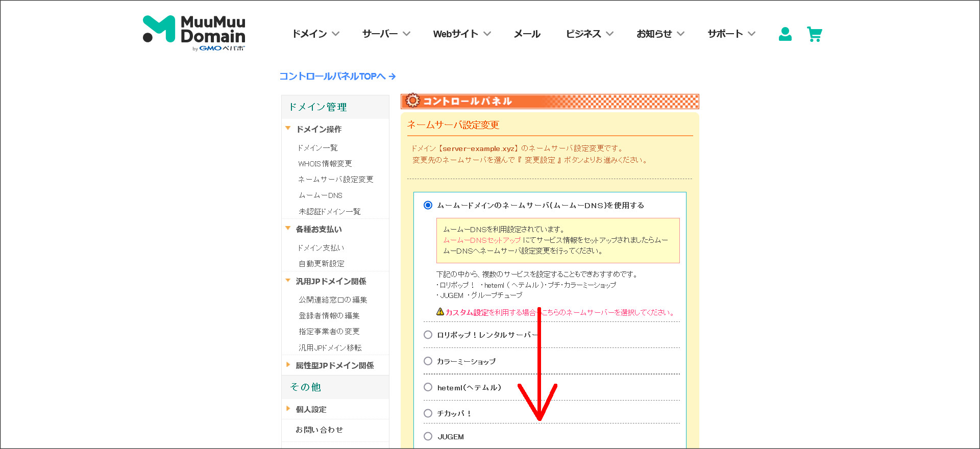Select ムームードメインのネームサーバ radio option

[x=428, y=205]
